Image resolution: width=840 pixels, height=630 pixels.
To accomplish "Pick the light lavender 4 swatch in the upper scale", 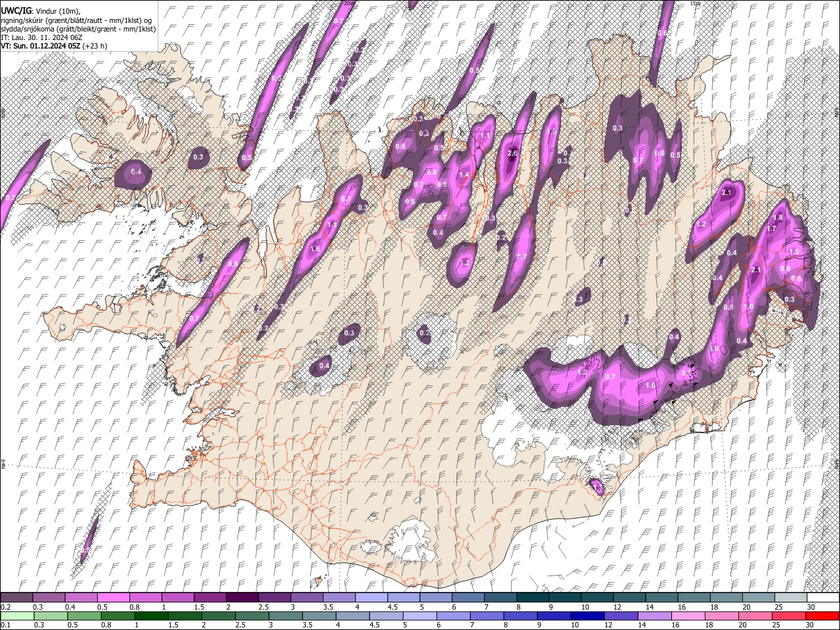I will coord(371,597).
